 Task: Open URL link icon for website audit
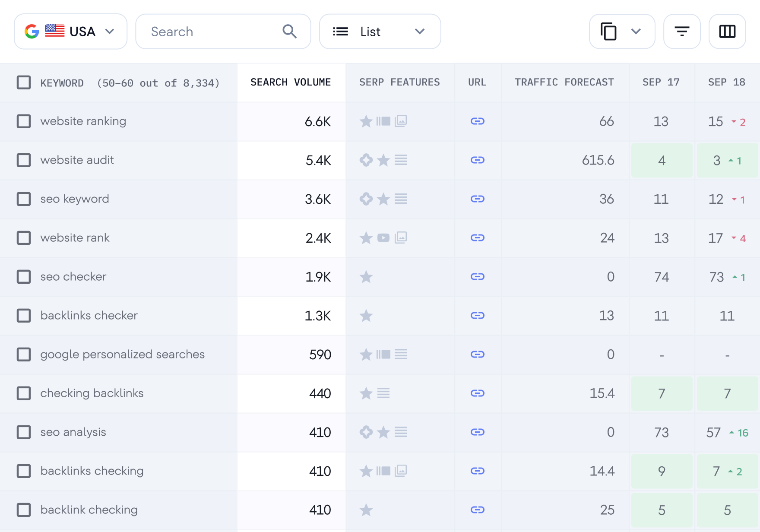[x=477, y=160]
